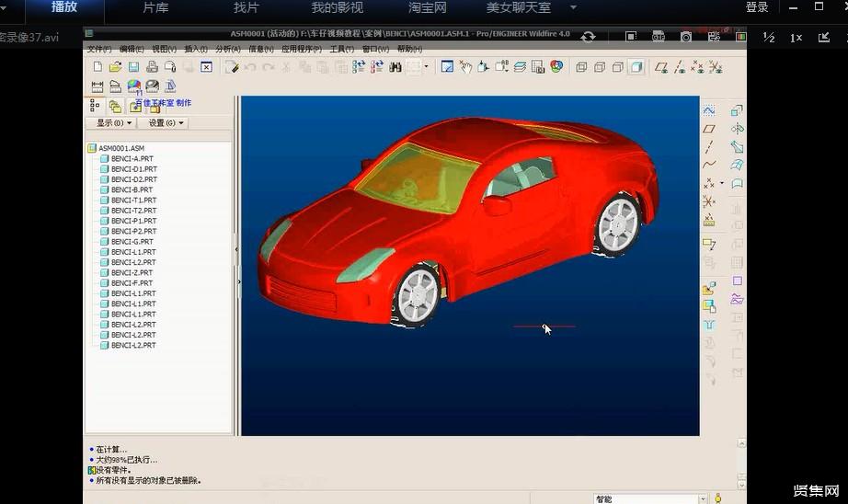
Task: Click the open folder icon
Action: pos(115,67)
